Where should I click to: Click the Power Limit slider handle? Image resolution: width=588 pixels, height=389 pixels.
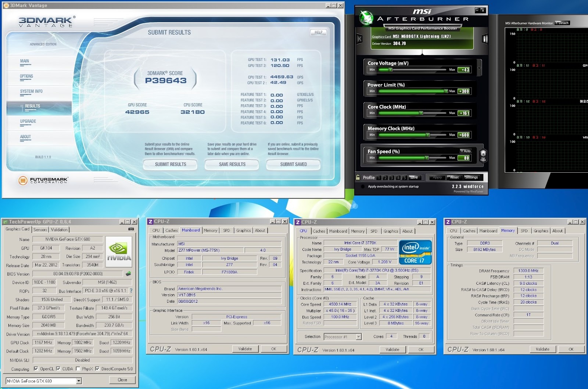(x=446, y=91)
